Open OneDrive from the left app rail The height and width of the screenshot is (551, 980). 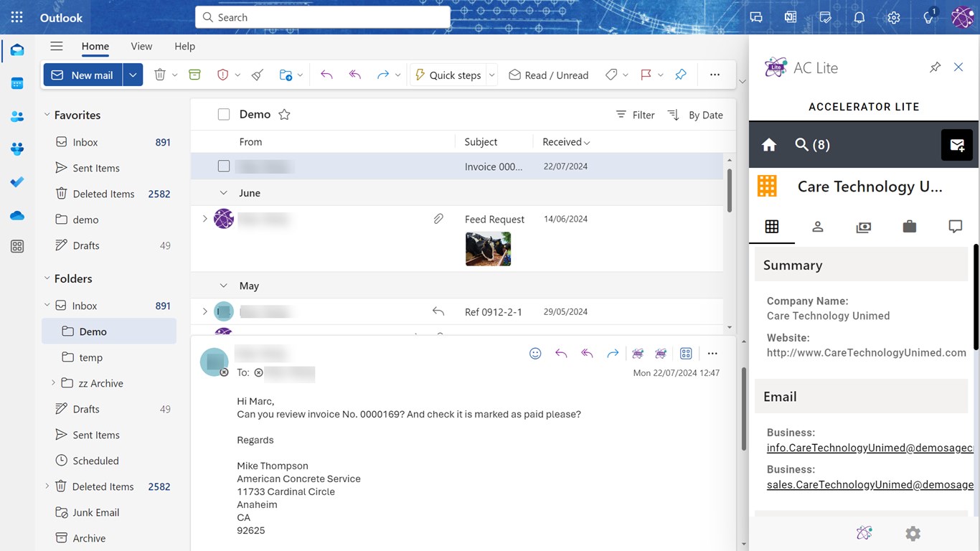[17, 215]
